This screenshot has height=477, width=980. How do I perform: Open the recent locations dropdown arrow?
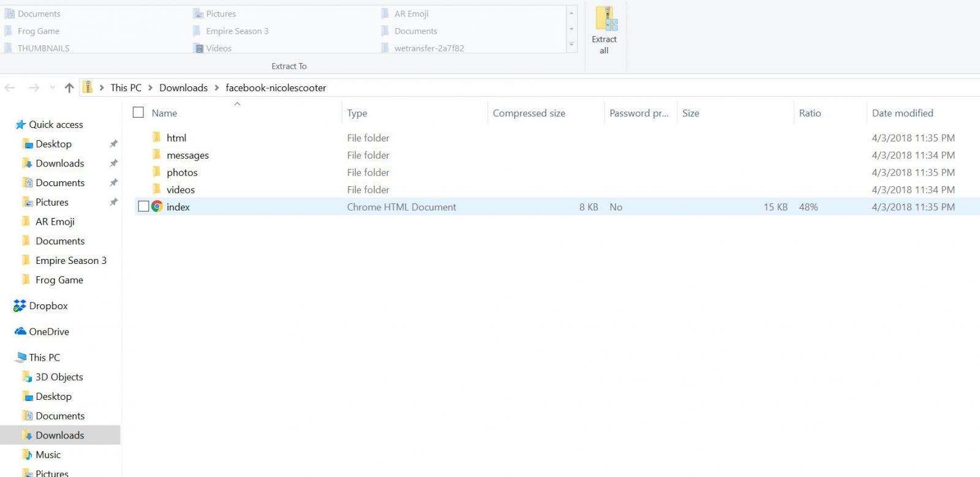click(x=52, y=88)
